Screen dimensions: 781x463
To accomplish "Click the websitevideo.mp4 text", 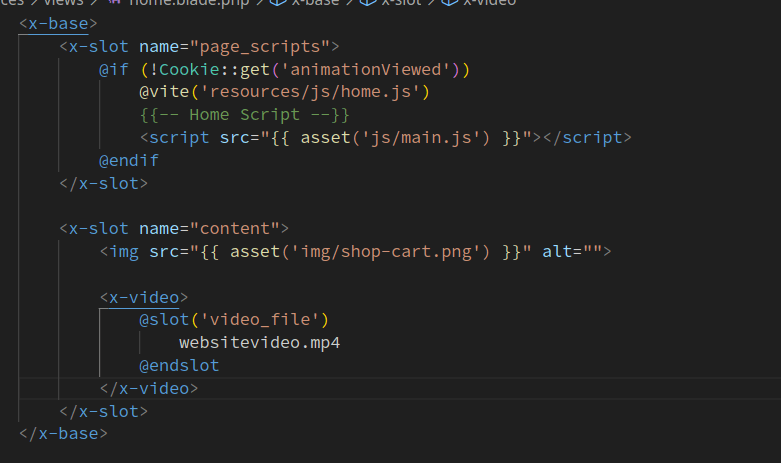I will [261, 343].
